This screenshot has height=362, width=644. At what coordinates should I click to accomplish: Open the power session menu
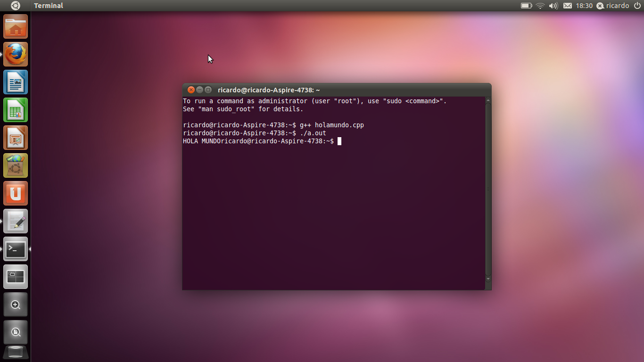click(x=638, y=6)
